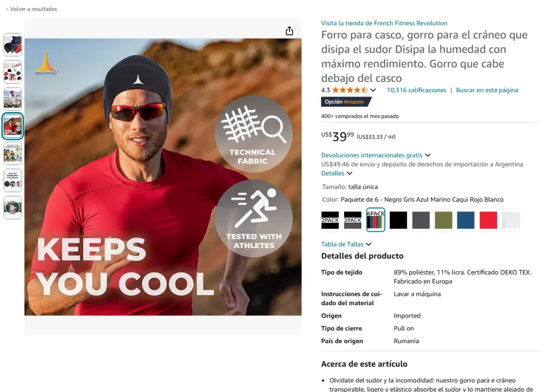Select the 6PACK multicolor option
The height and width of the screenshot is (392, 549).
(x=376, y=220)
